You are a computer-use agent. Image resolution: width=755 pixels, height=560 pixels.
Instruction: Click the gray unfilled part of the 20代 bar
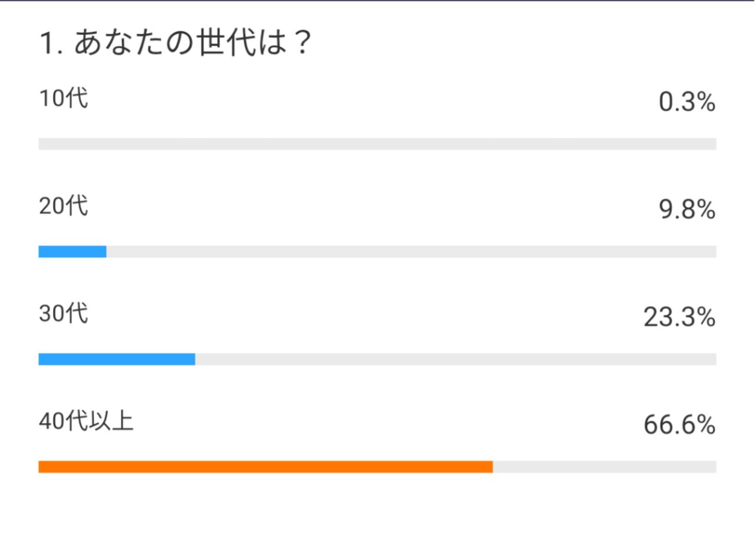[412, 251]
